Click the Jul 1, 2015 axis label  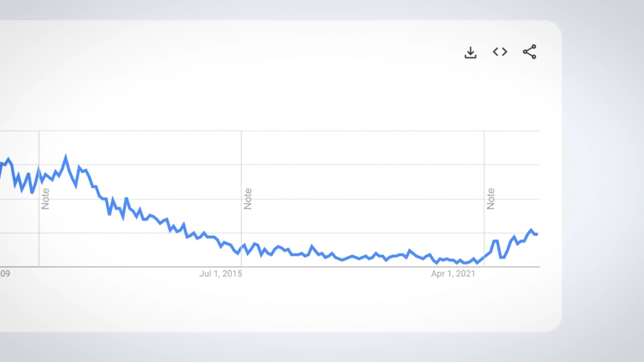(x=221, y=273)
